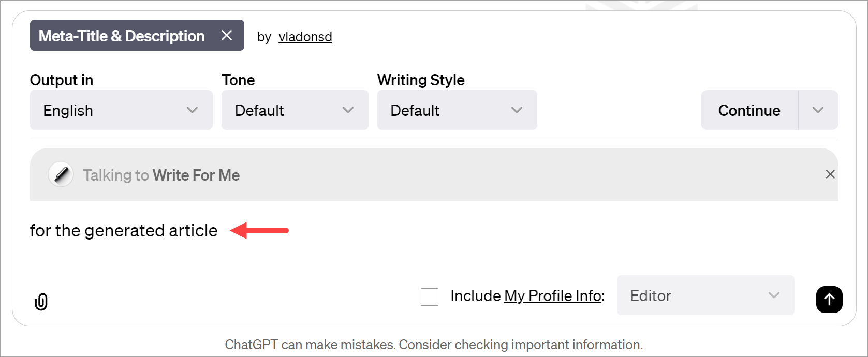
Task: Remove the Meta-Title & Description template
Action: (227, 35)
